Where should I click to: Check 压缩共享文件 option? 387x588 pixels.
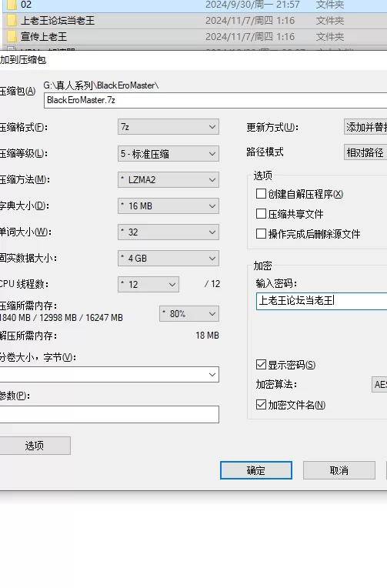tap(261, 214)
